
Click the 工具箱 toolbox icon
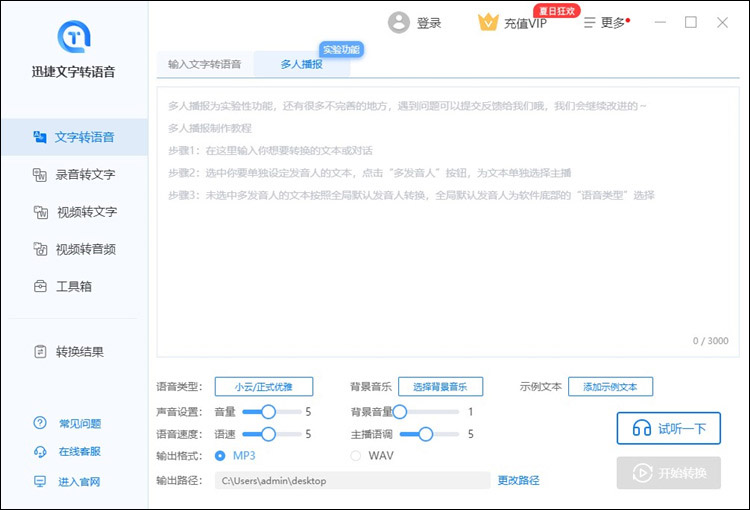tap(40, 286)
